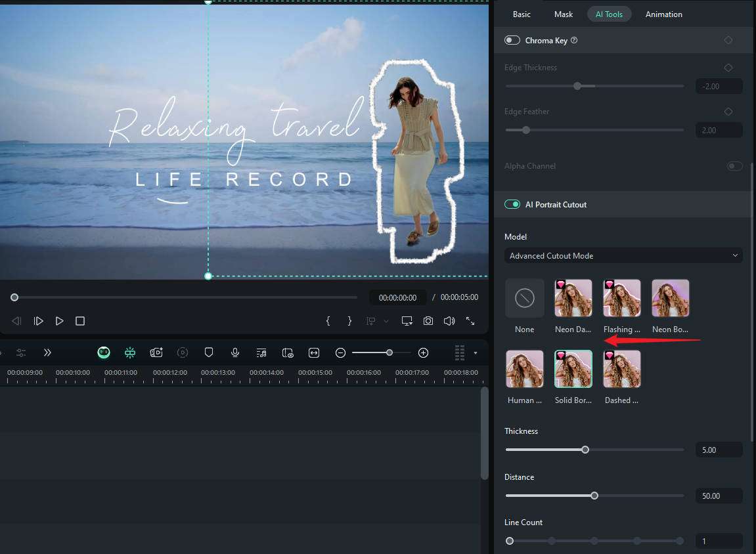
Task: Click the Chroma Key keyframe diamond
Action: 728,41
